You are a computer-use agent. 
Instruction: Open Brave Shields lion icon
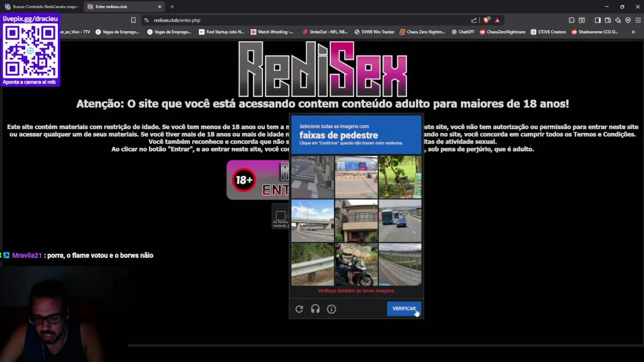coord(486,20)
